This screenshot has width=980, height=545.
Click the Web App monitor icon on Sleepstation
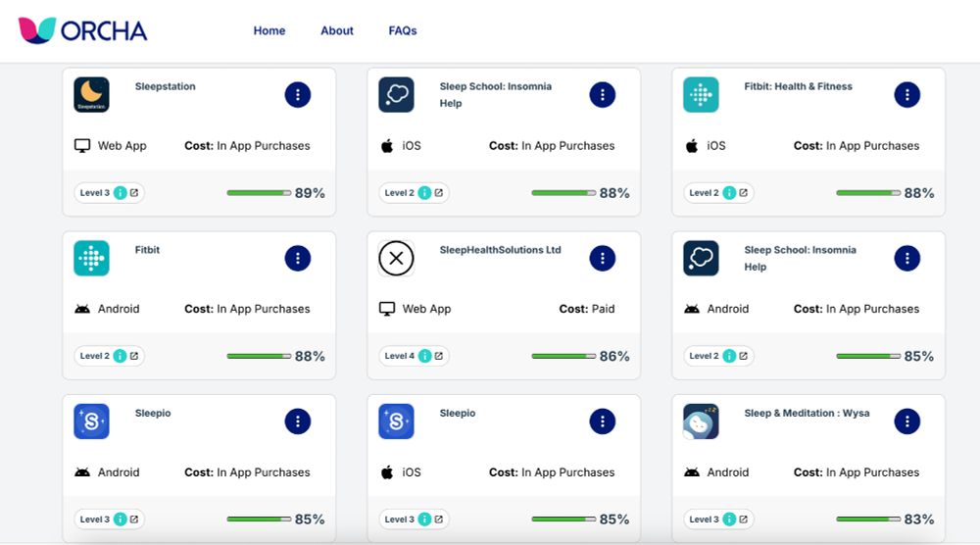(82, 146)
